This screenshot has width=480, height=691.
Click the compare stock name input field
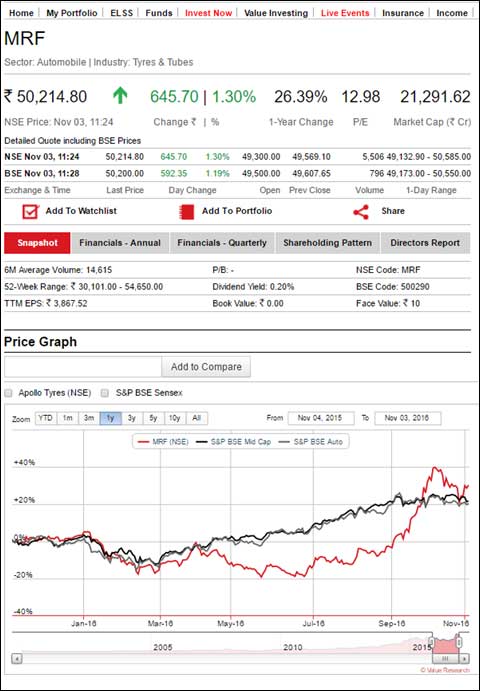click(x=83, y=367)
